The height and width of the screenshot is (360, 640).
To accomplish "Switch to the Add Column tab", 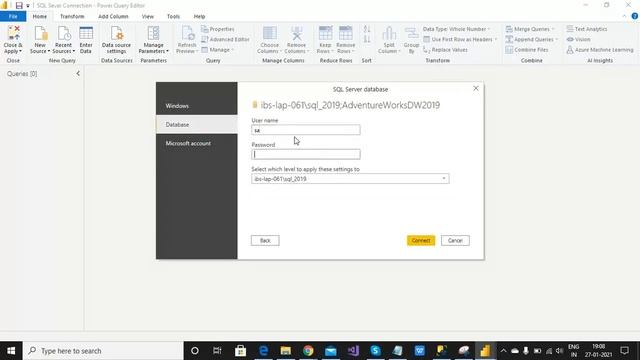I will (x=113, y=16).
